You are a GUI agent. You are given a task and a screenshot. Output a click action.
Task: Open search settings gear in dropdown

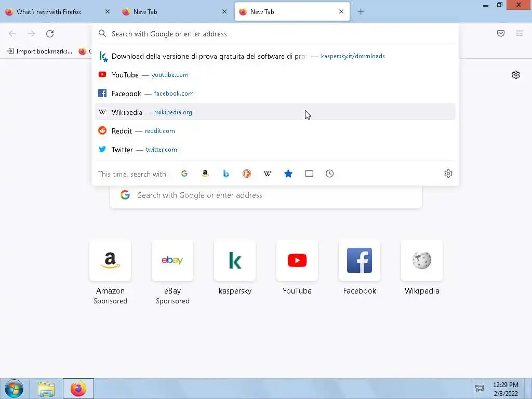(x=448, y=174)
